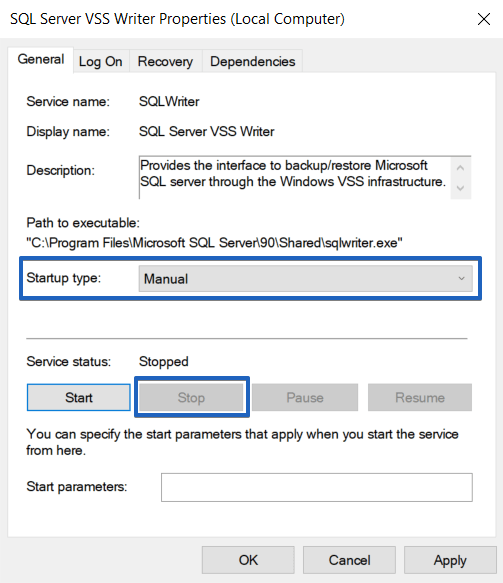Switch to the General tab
Screen dimensions: 503x583
point(41,59)
